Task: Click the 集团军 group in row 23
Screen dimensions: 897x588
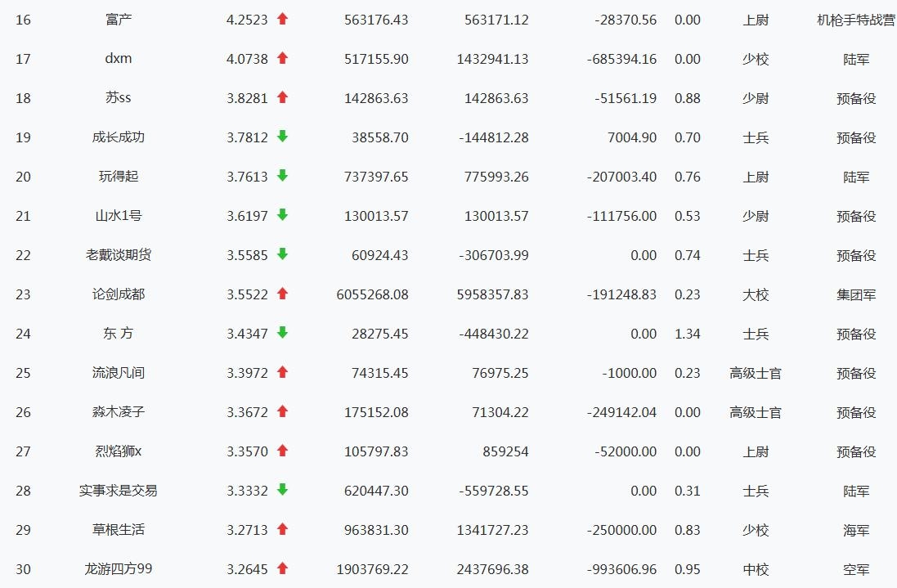Action: point(856,294)
